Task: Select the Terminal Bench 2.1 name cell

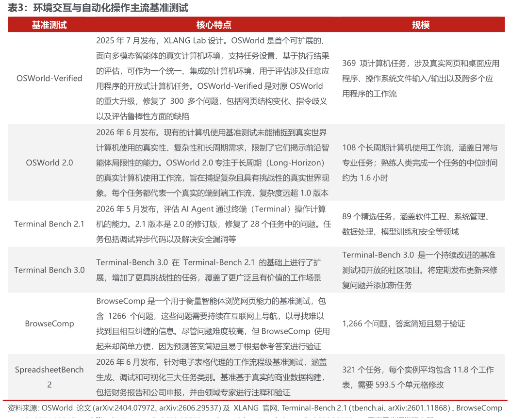Action: pyautogui.click(x=49, y=224)
